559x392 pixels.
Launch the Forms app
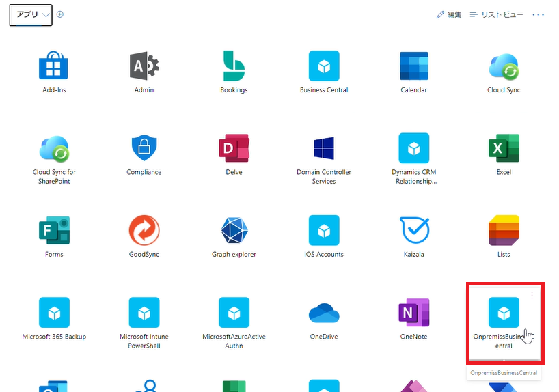click(54, 230)
